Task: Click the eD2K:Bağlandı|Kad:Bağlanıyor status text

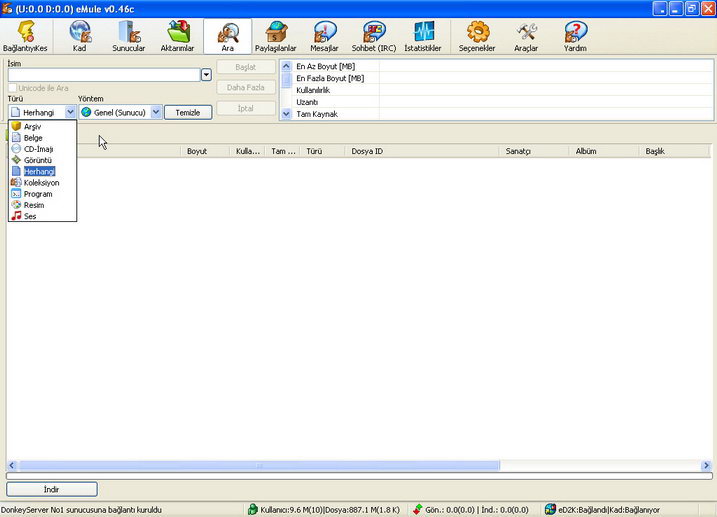Action: click(609, 510)
